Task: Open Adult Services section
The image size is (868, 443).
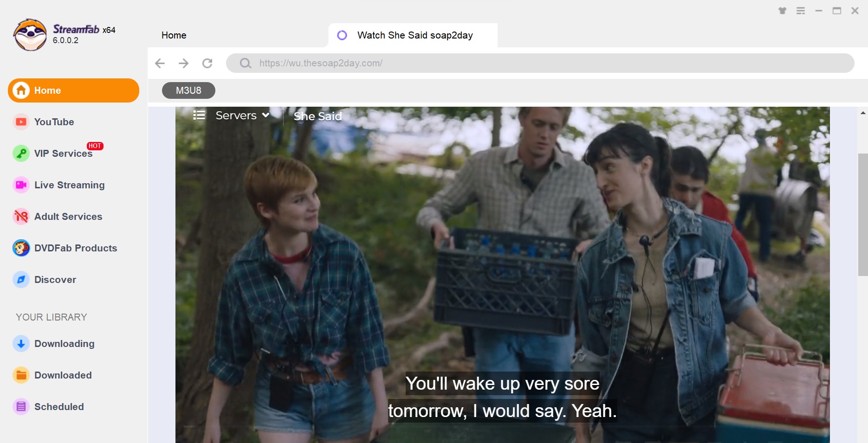Action: (68, 217)
